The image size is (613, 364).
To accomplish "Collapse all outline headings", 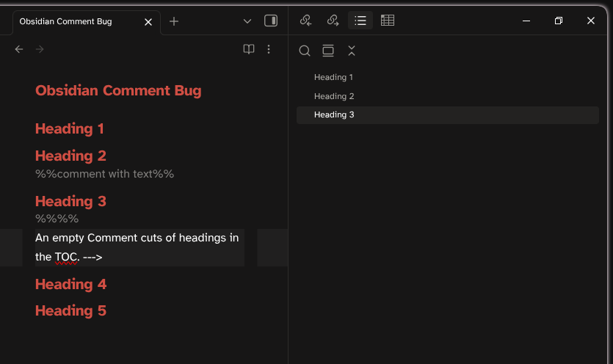I will tap(352, 51).
